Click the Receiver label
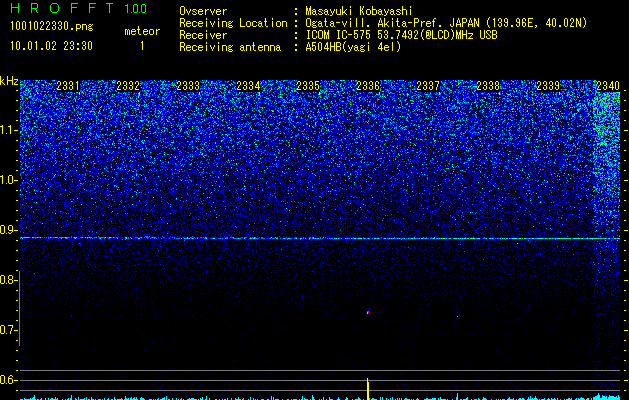Screen dimensions: 629x400 click(203, 35)
